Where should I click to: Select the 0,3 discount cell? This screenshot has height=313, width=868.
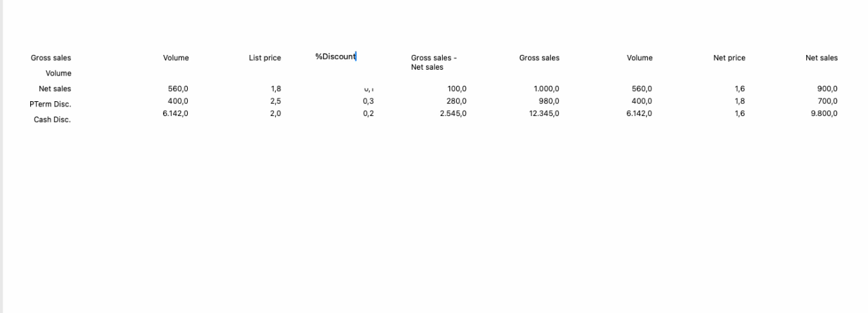(368, 101)
